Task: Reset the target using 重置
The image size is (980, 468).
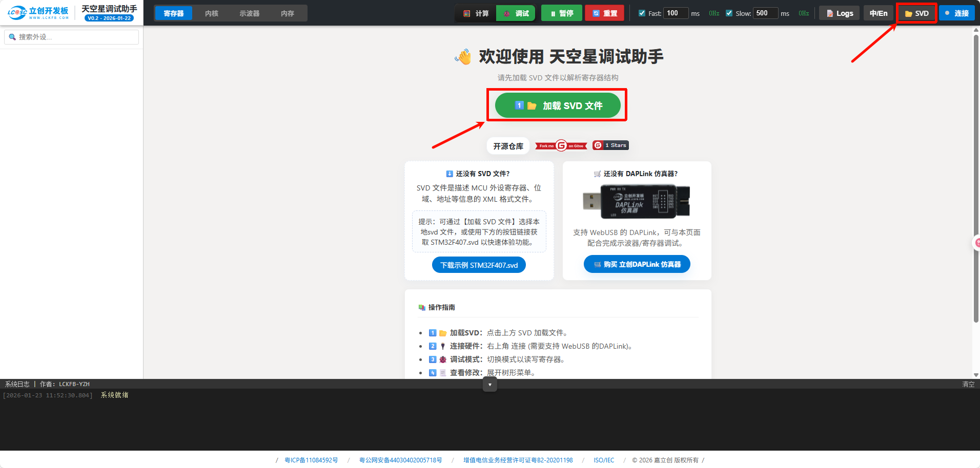Action: click(x=604, y=13)
